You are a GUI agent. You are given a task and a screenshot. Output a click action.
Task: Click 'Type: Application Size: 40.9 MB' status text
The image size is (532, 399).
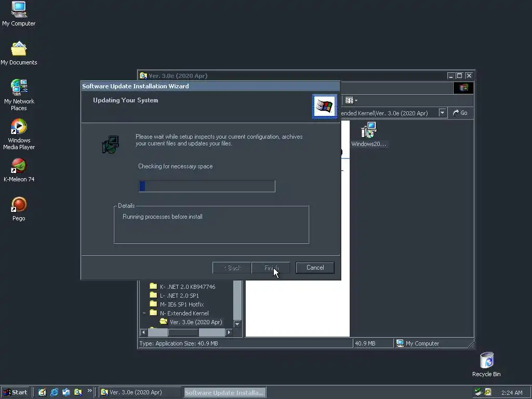179,343
